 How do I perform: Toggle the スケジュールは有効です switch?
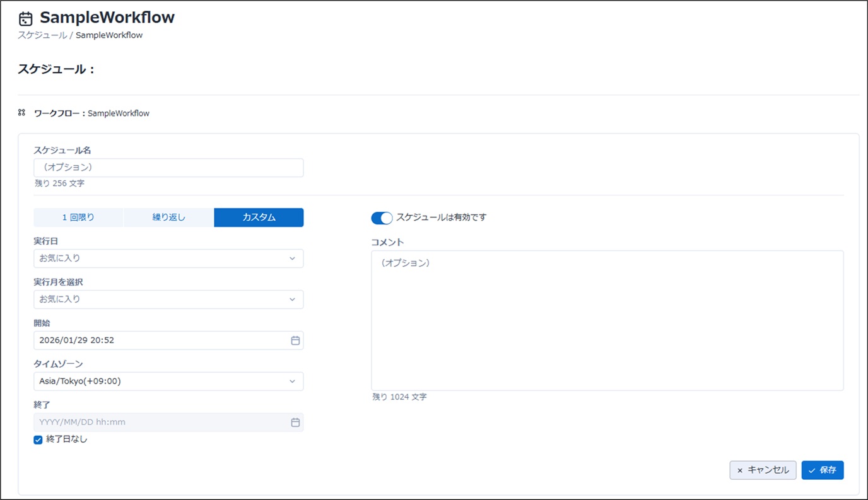pyautogui.click(x=382, y=218)
